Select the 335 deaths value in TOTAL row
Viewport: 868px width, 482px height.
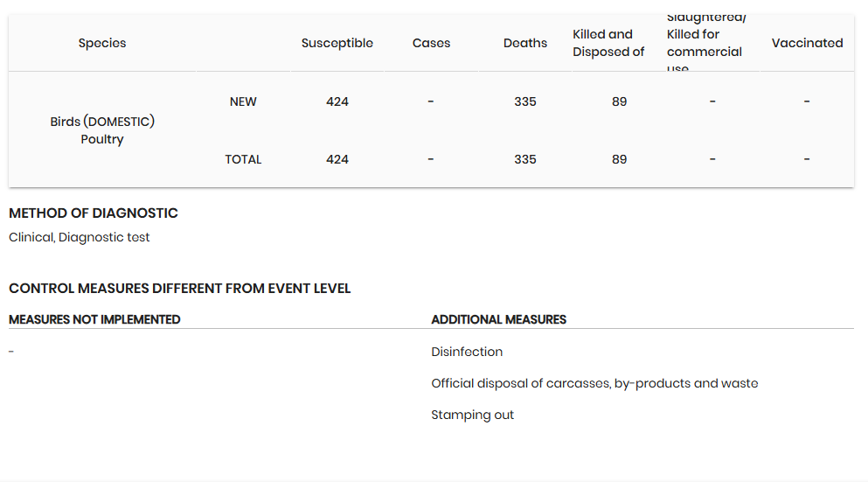(525, 159)
